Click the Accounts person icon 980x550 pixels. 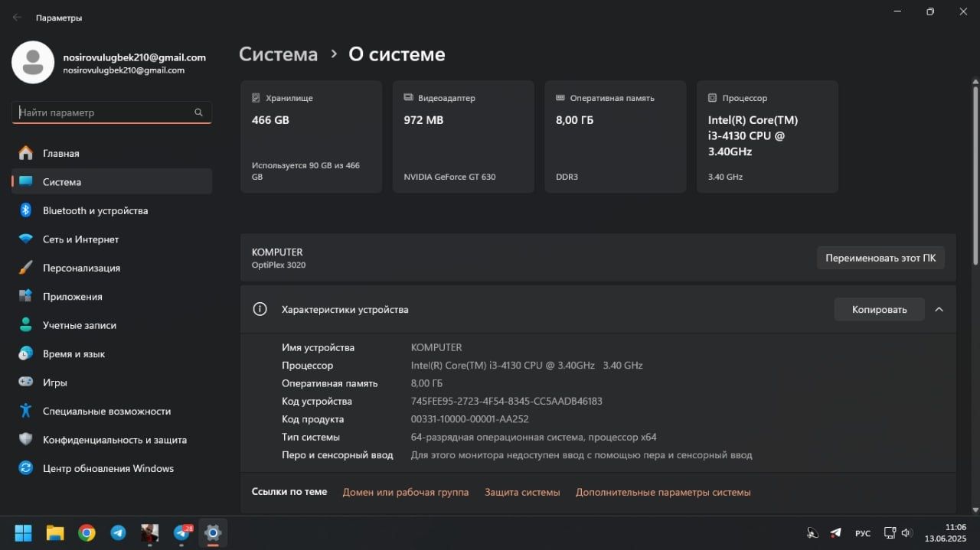26,325
